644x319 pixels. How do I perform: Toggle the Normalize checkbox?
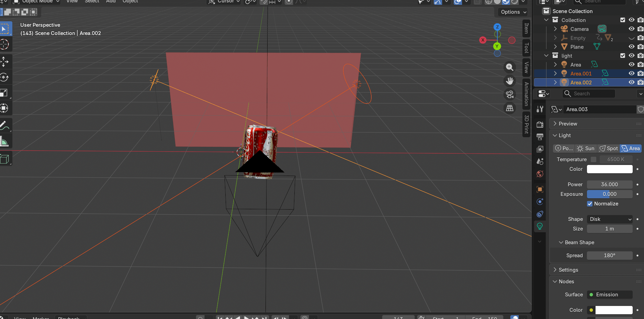[x=590, y=204]
